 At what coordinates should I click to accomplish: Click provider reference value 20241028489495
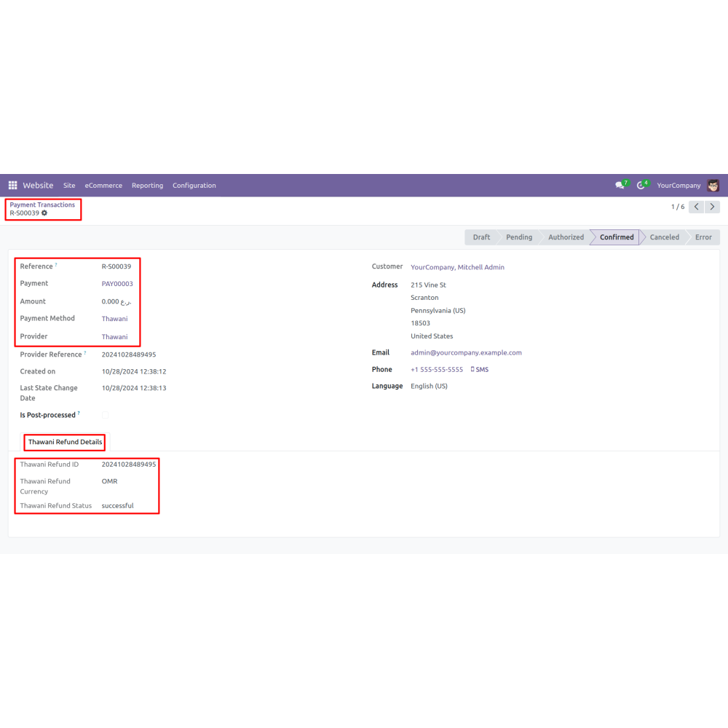pos(129,355)
